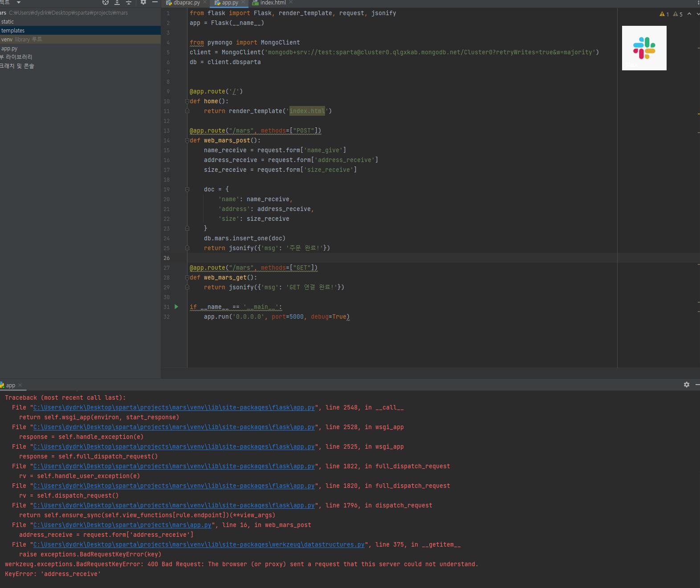The image size is (700, 588).
Task: Click the GET route decorator on line 27
Action: coord(254,268)
